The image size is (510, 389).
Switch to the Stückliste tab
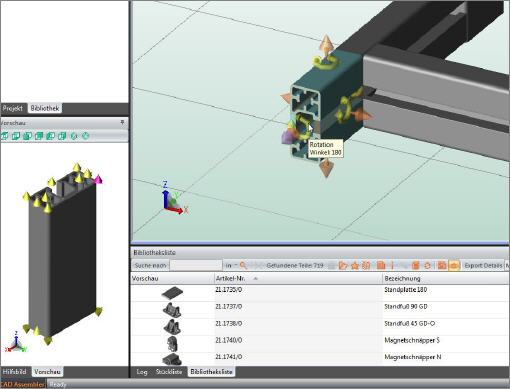click(169, 372)
